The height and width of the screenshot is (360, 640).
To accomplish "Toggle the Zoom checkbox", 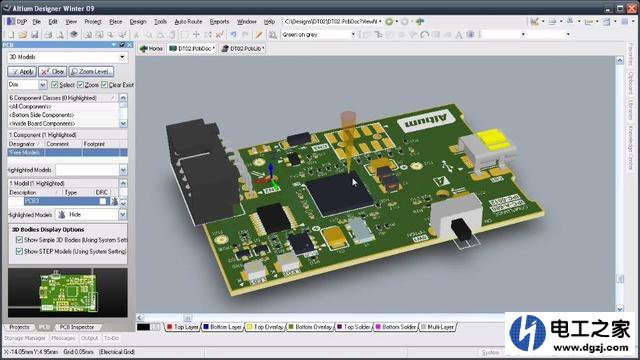I will (80, 84).
